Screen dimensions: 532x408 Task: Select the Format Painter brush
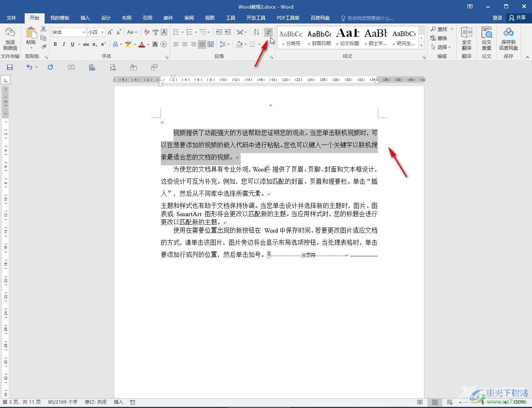tap(43, 47)
